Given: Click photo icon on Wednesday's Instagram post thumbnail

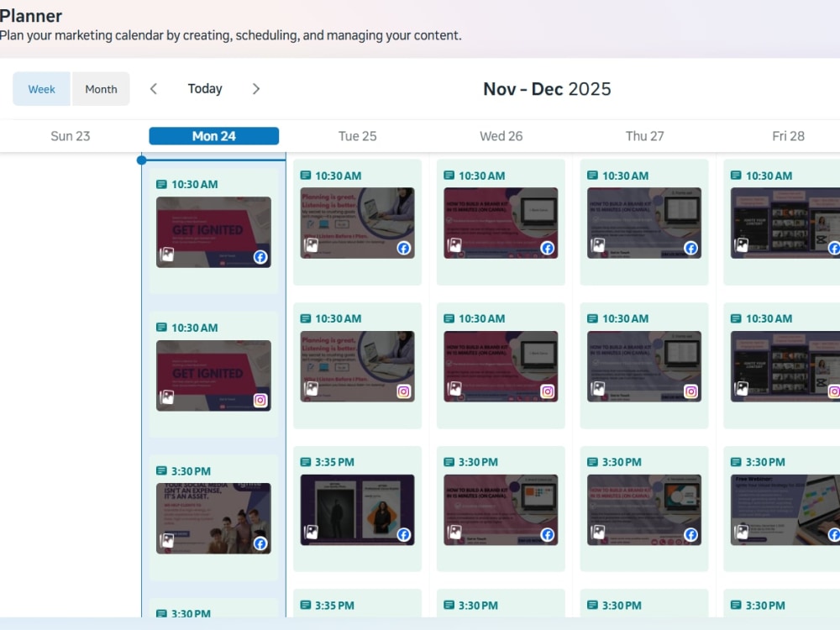Looking at the screenshot, I should [454, 389].
